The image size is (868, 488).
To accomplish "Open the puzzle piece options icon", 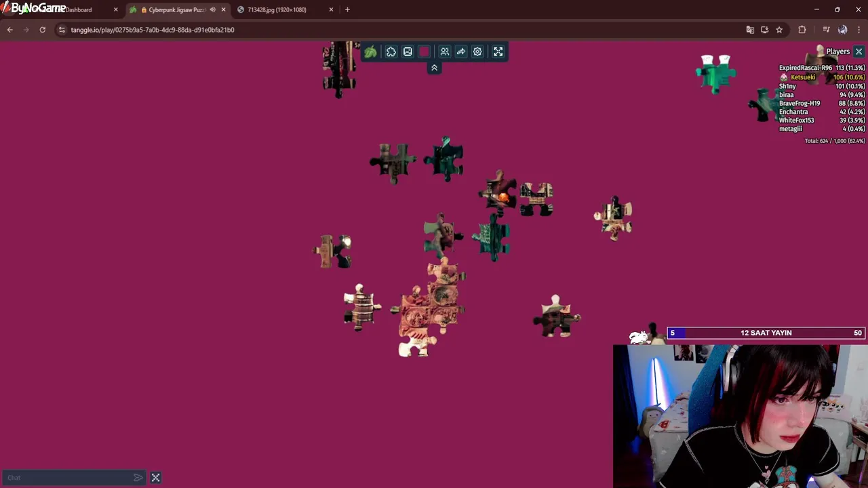I will tap(391, 52).
